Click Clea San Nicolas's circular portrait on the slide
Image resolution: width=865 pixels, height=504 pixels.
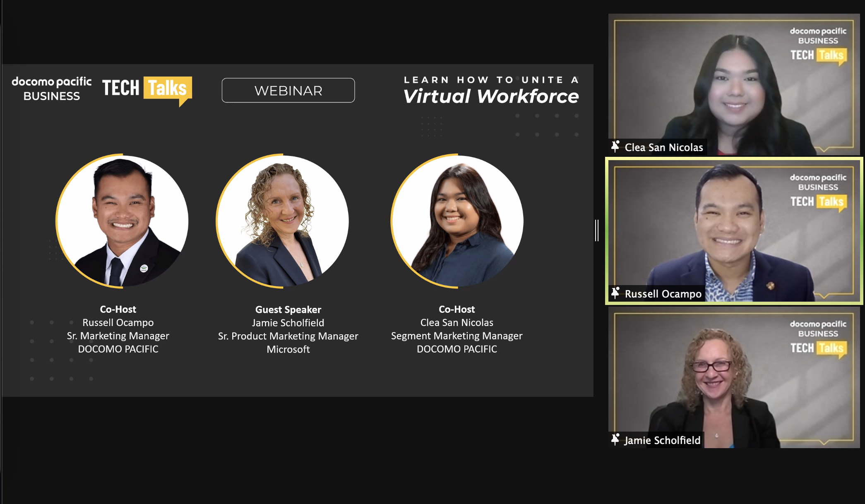pyautogui.click(x=457, y=221)
